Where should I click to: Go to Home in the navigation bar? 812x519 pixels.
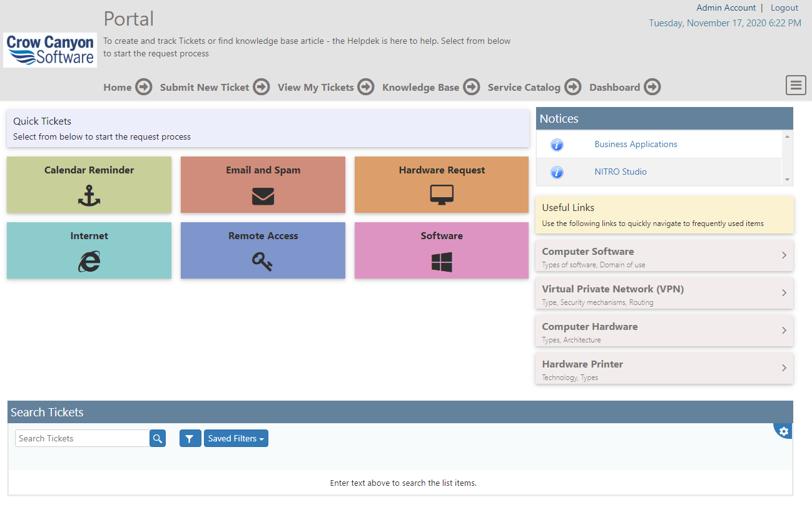(x=118, y=87)
